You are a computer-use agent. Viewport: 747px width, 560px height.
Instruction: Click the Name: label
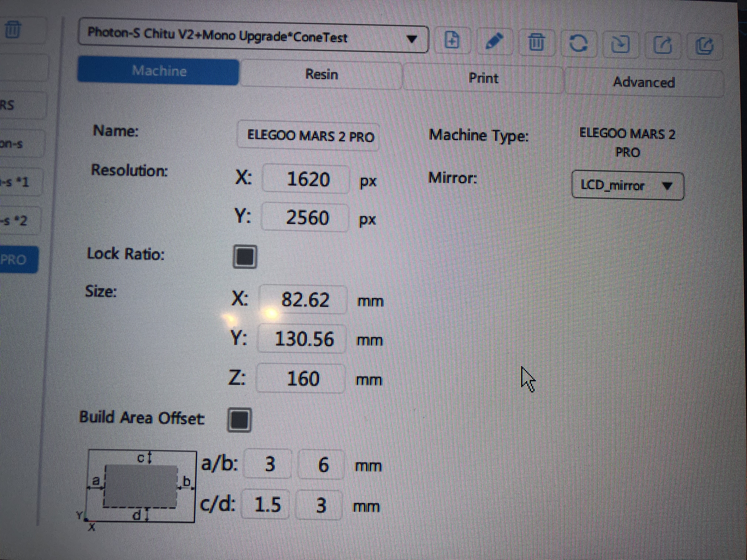click(116, 131)
